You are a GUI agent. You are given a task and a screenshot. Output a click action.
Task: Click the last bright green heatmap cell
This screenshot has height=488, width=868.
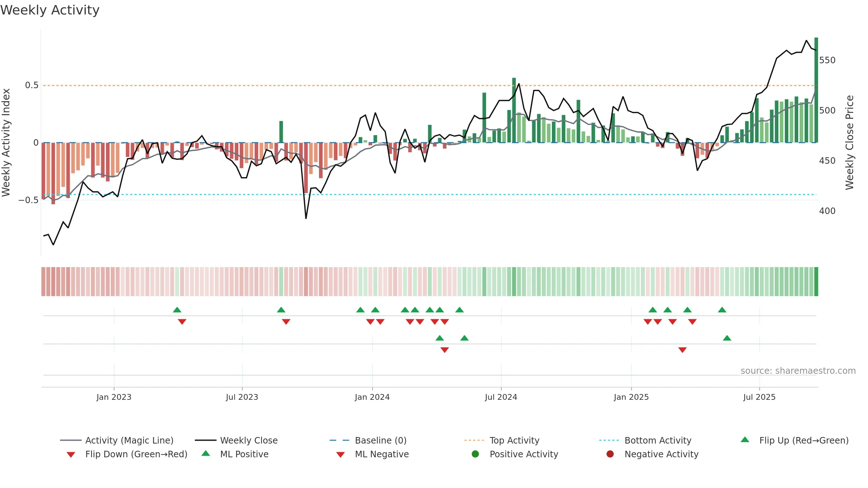[816, 282]
